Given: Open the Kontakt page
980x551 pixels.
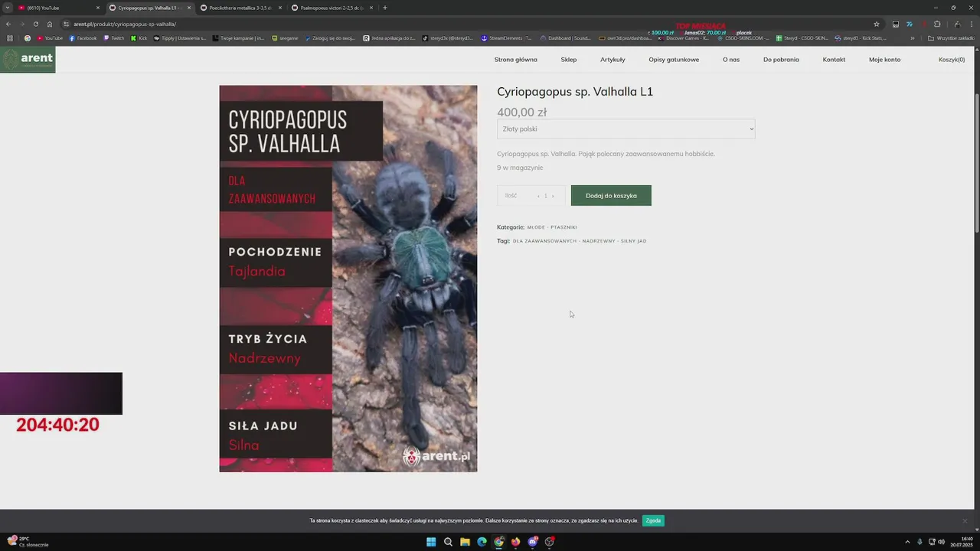Looking at the screenshot, I should pos(834,60).
